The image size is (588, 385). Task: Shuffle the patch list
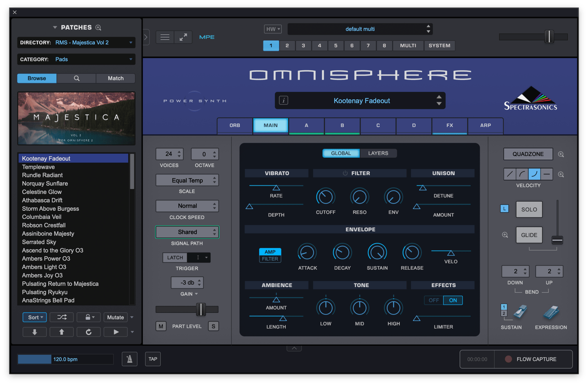(62, 317)
